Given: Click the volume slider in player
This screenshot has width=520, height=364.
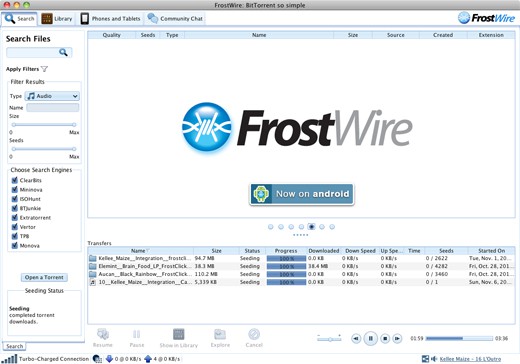Looking at the screenshot, I should 329,339.
